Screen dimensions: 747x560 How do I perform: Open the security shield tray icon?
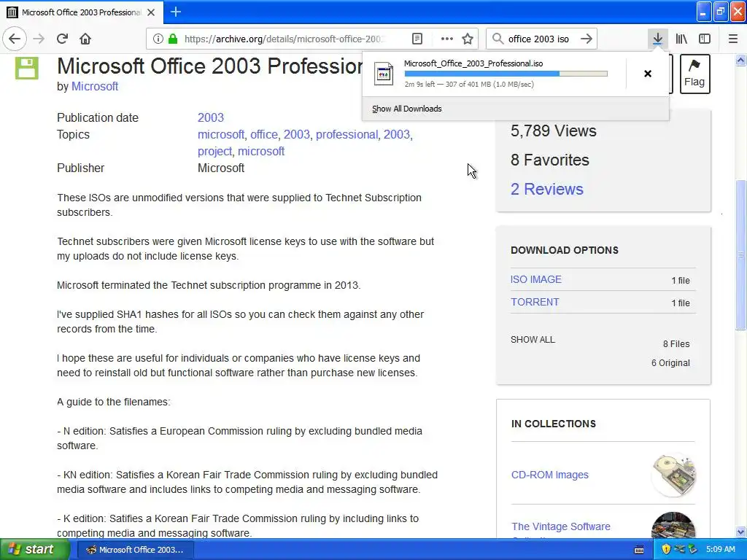666,550
